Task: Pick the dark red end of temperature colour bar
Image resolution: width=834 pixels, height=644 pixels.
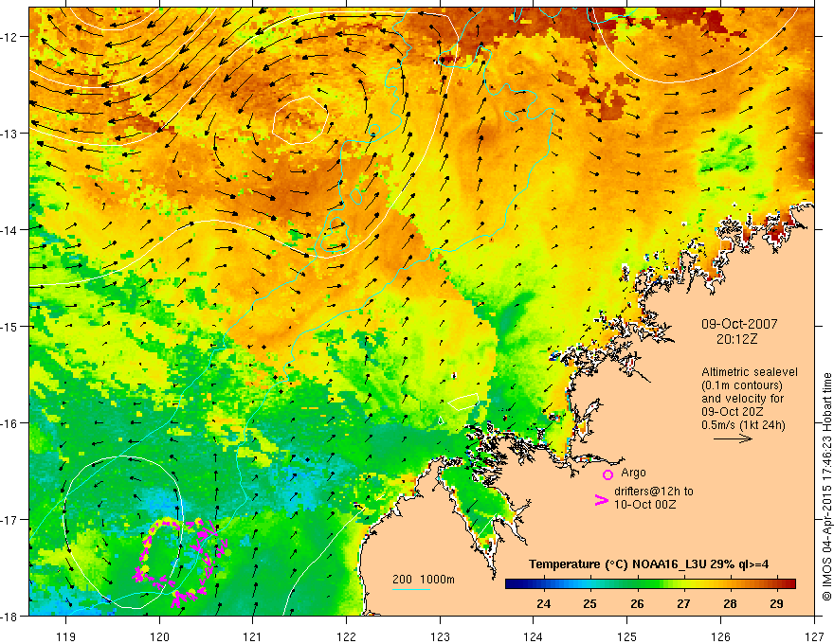Action: tap(789, 584)
